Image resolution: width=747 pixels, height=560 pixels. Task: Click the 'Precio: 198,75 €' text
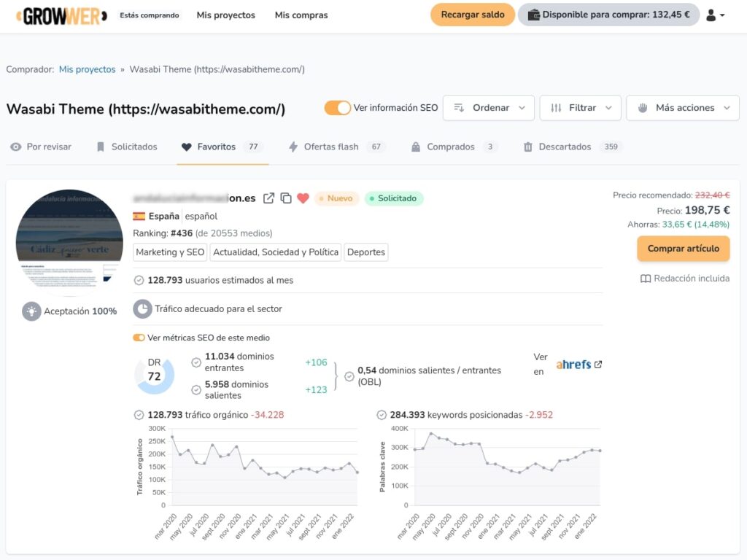pos(693,210)
